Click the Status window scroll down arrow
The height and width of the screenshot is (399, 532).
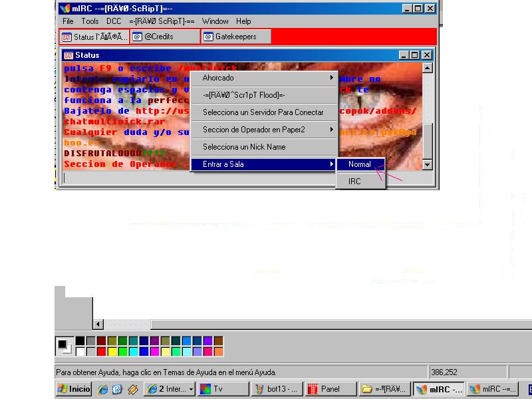click(x=427, y=164)
